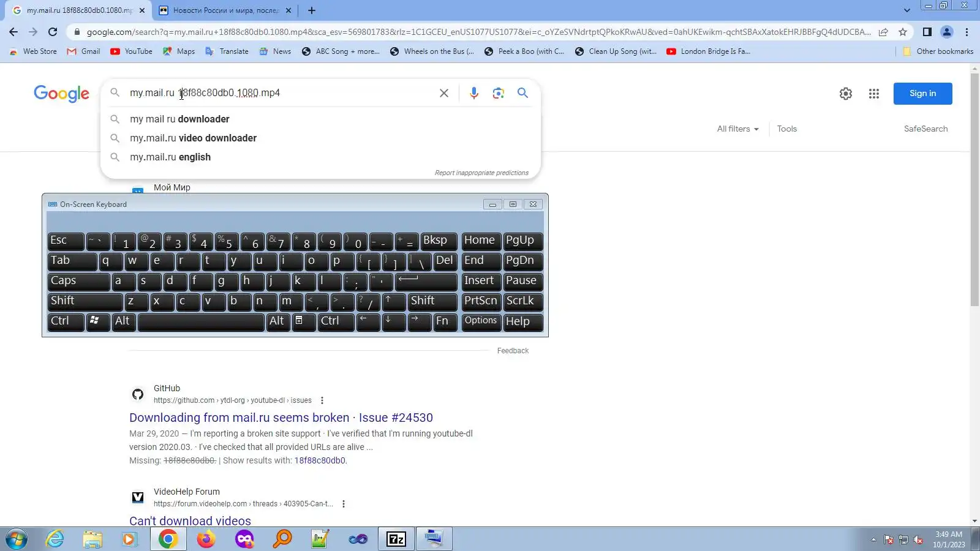Click the Help key on the keyboard
The width and height of the screenshot is (980, 551).
tap(523, 321)
